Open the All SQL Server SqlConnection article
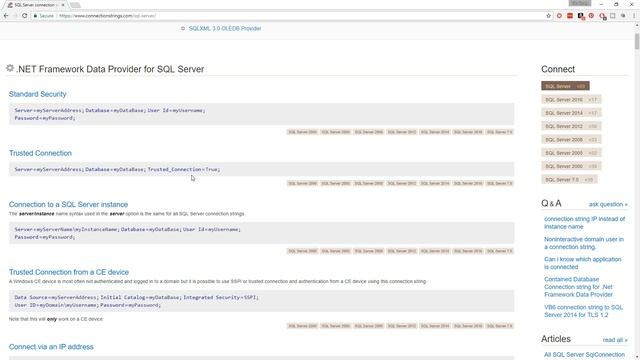 tap(584, 355)
